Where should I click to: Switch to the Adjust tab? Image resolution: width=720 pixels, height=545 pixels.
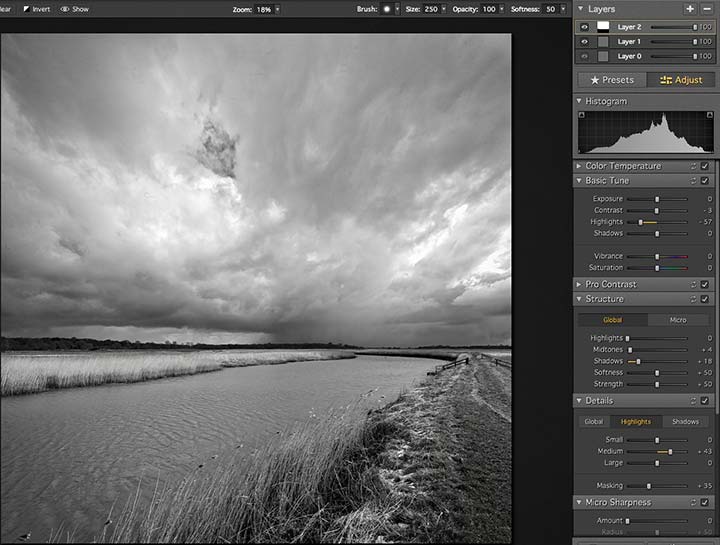(x=681, y=80)
